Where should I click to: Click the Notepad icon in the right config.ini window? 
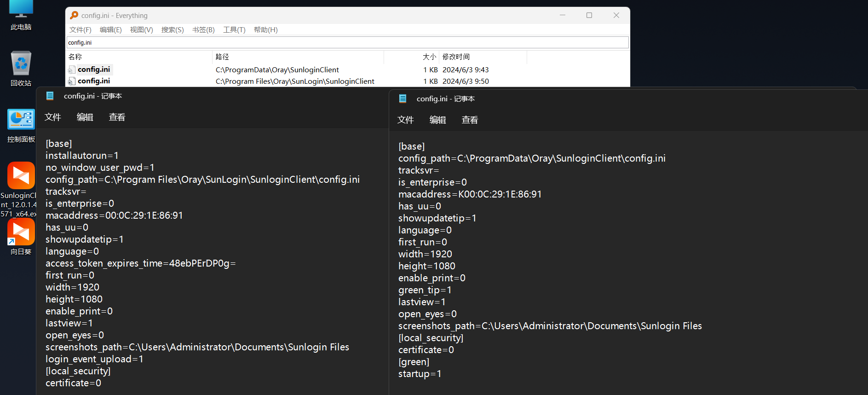coord(403,99)
